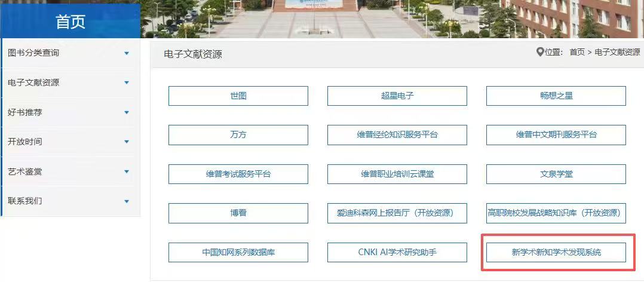The height and width of the screenshot is (282, 644).
Task: Open 新学术新知学术发现系统
Action: [556, 252]
